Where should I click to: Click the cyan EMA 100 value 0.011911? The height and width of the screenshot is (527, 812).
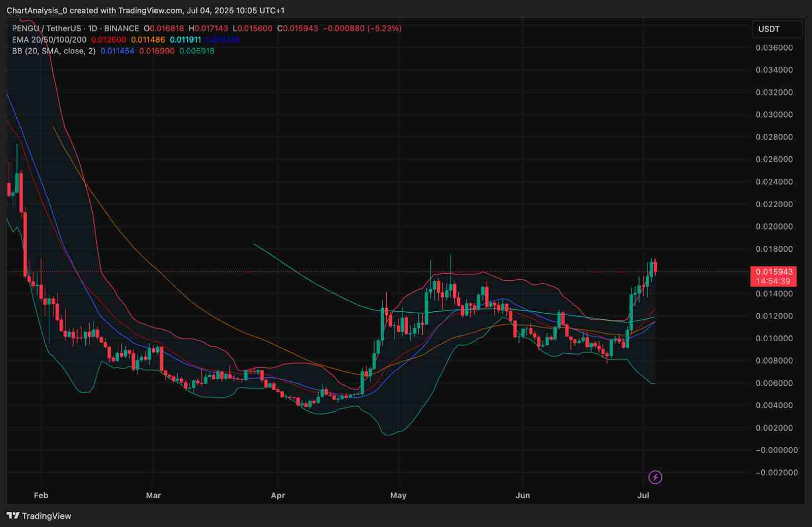click(x=185, y=40)
